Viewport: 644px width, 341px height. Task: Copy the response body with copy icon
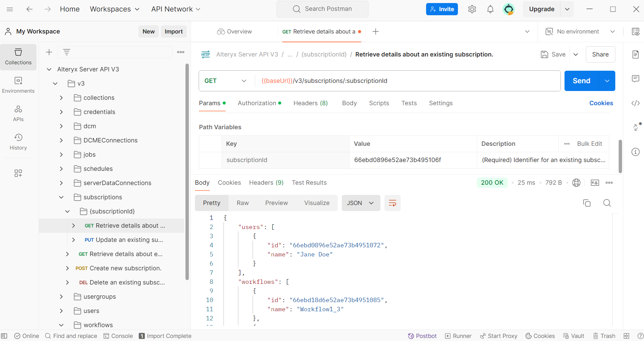pos(586,203)
